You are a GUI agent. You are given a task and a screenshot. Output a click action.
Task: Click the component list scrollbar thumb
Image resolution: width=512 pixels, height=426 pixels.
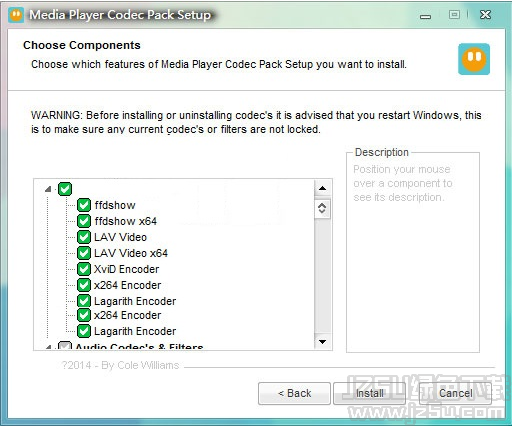coord(322,208)
